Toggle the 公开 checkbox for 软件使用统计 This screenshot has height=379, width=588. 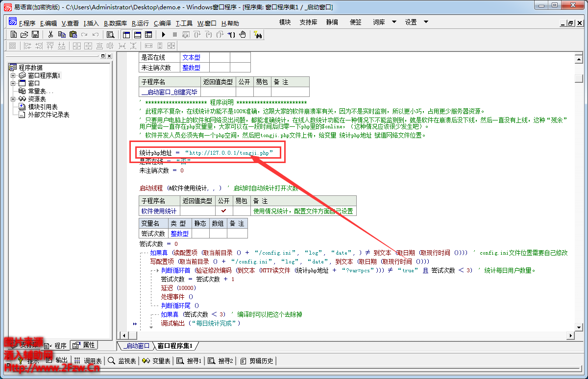[x=223, y=210]
